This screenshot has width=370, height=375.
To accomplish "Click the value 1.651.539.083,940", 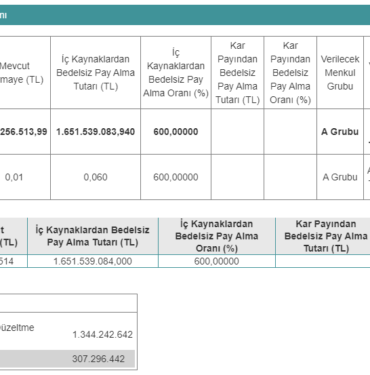I will click(x=96, y=132).
